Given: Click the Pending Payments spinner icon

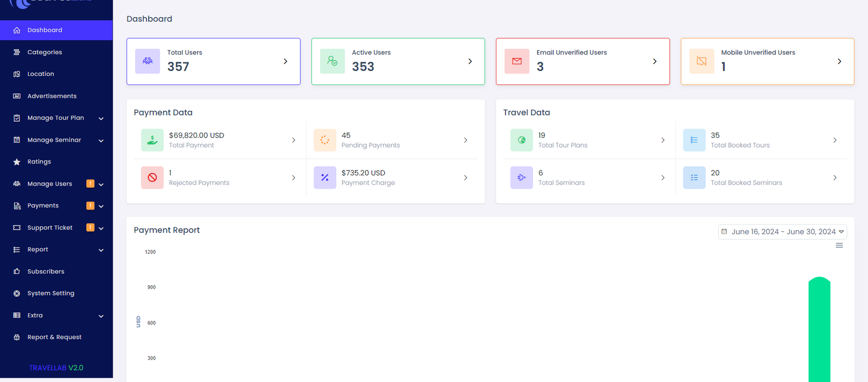Looking at the screenshot, I should tap(325, 140).
